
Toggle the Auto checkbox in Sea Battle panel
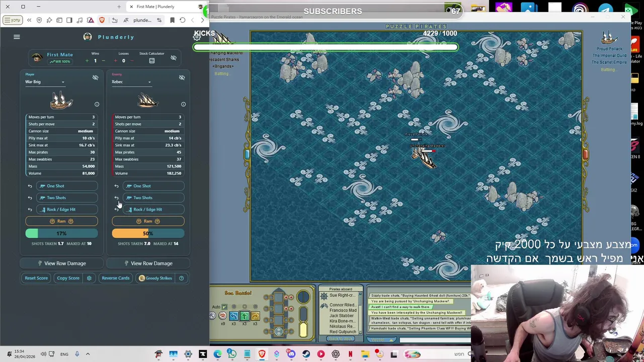(x=224, y=307)
